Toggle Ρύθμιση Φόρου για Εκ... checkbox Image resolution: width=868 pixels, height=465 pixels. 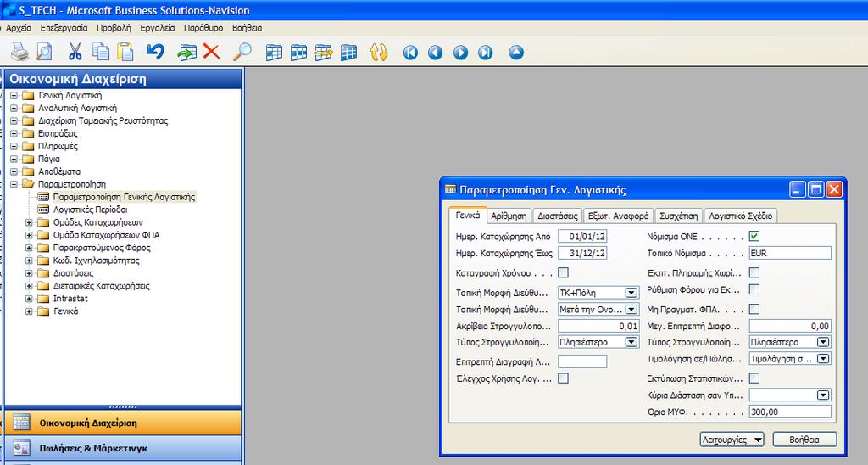pyautogui.click(x=754, y=289)
